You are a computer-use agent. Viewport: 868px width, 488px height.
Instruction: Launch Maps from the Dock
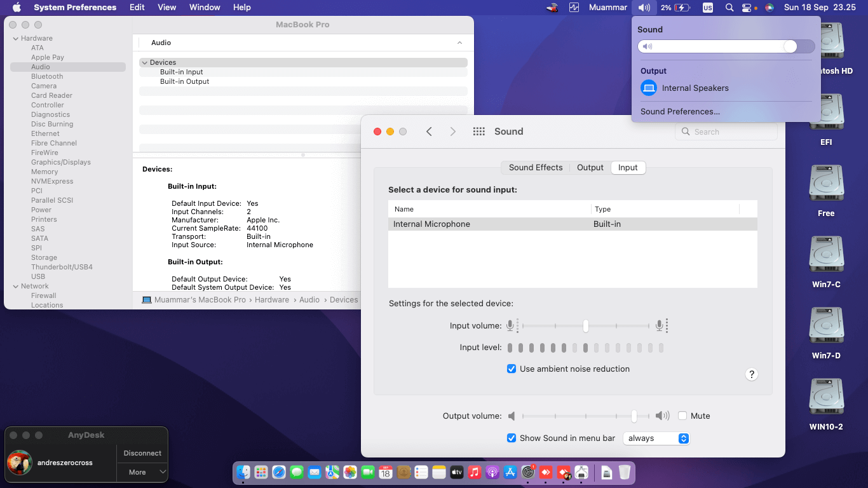pyautogui.click(x=332, y=472)
